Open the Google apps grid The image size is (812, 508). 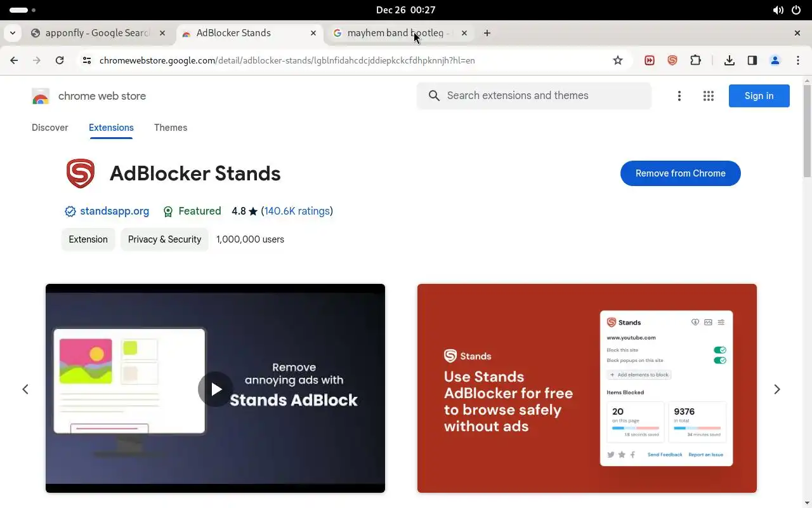click(x=709, y=96)
